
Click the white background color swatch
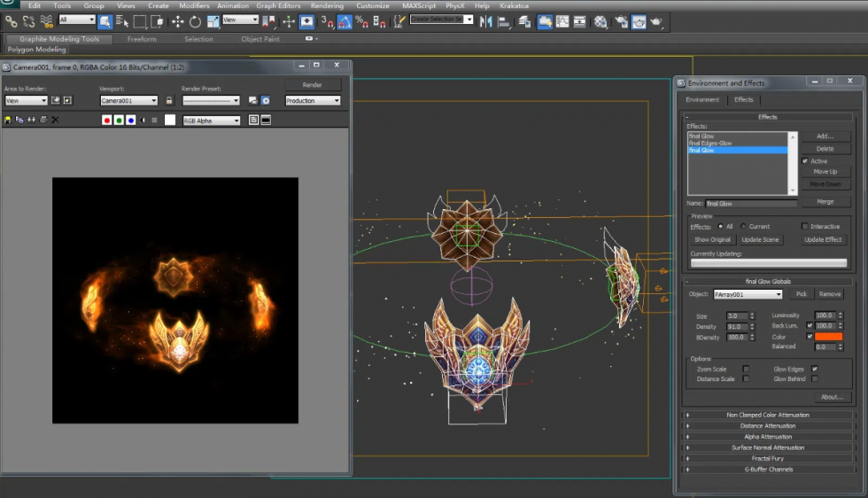coord(170,121)
